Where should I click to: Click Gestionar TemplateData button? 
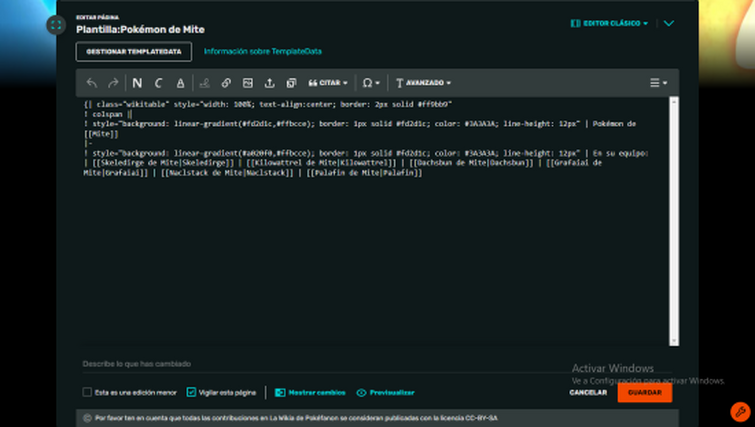(x=134, y=52)
